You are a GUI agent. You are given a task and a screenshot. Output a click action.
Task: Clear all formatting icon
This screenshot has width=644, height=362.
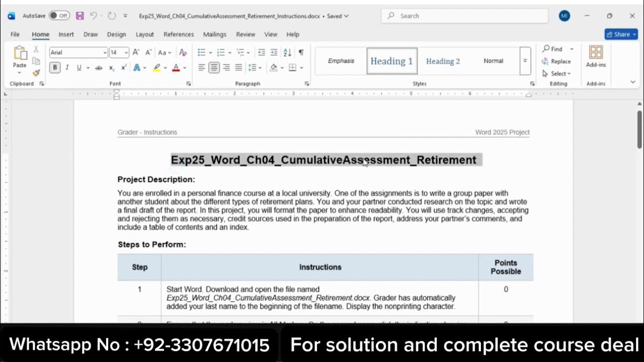(x=183, y=52)
